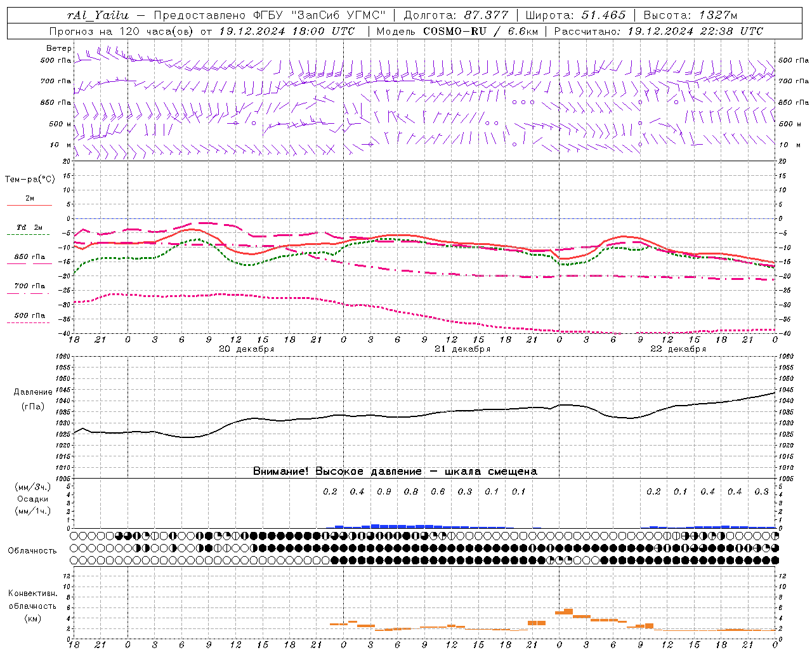Click the (км) convective cloud unit label

(33, 618)
